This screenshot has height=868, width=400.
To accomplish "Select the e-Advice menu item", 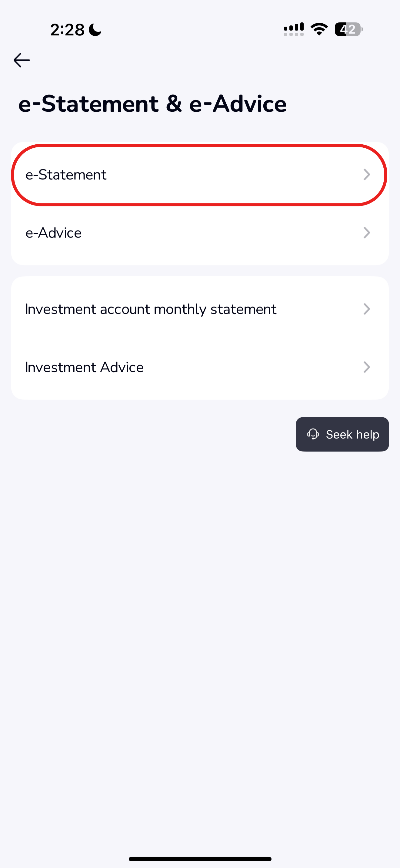I will (x=54, y=232).
